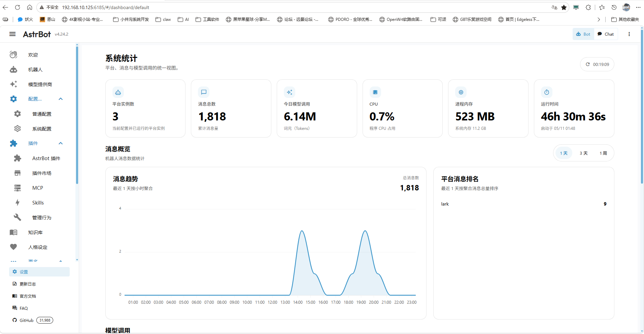
Task: Click the sidebar vertical scrollbar
Action: [77, 114]
